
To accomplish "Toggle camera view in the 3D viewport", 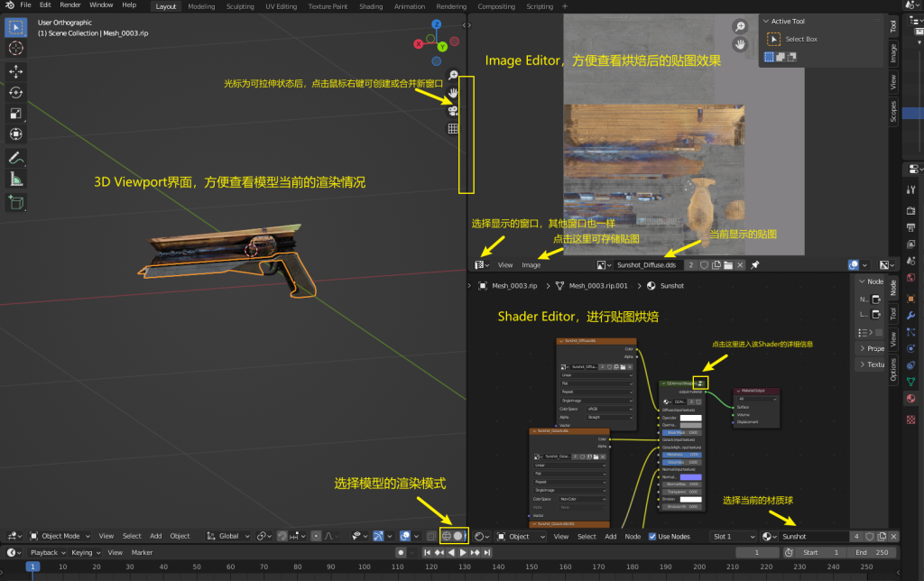I will 453,111.
